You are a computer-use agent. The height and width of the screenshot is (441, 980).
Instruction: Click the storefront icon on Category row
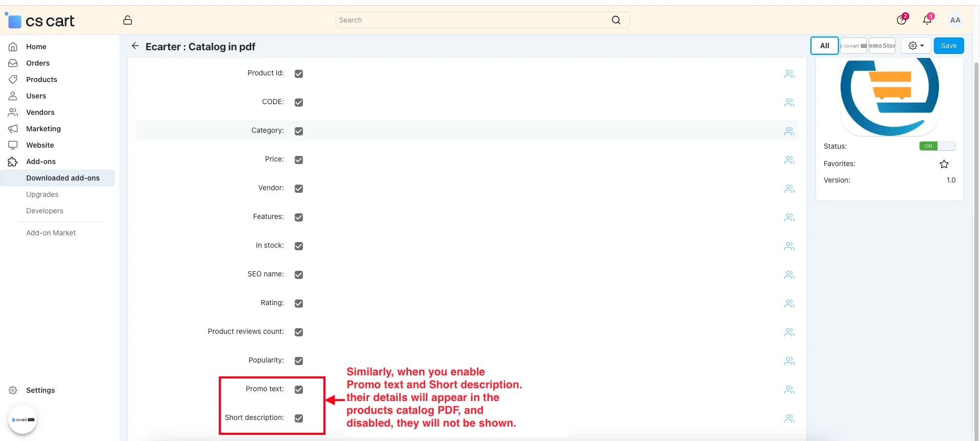point(789,131)
